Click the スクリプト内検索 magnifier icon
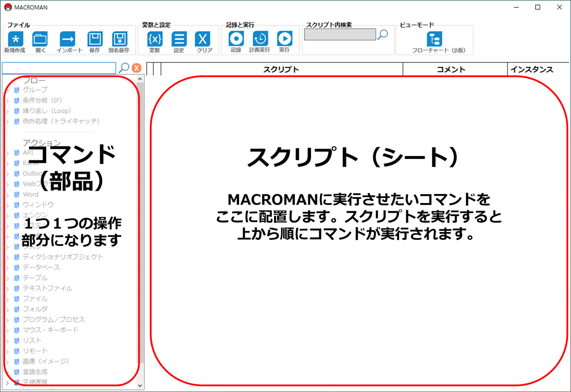Viewport: 571px width, 392px height. point(382,35)
